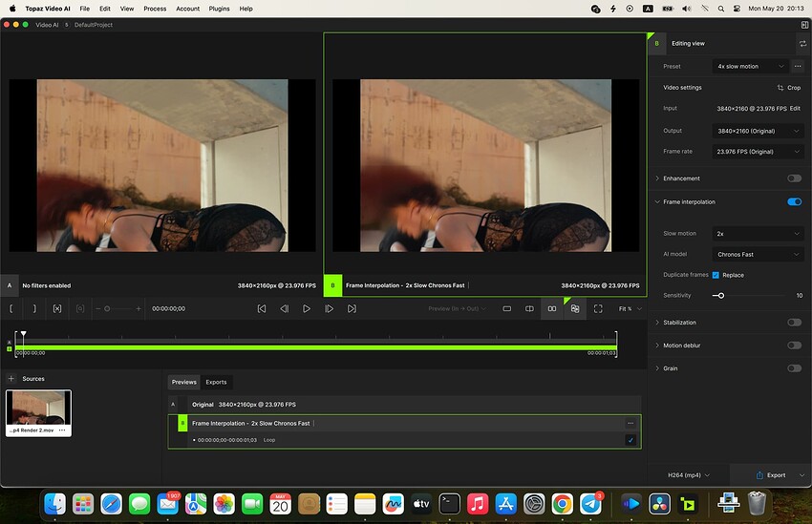The width and height of the screenshot is (812, 524).
Task: Click the timeline playhead marker
Action: [x=23, y=334]
